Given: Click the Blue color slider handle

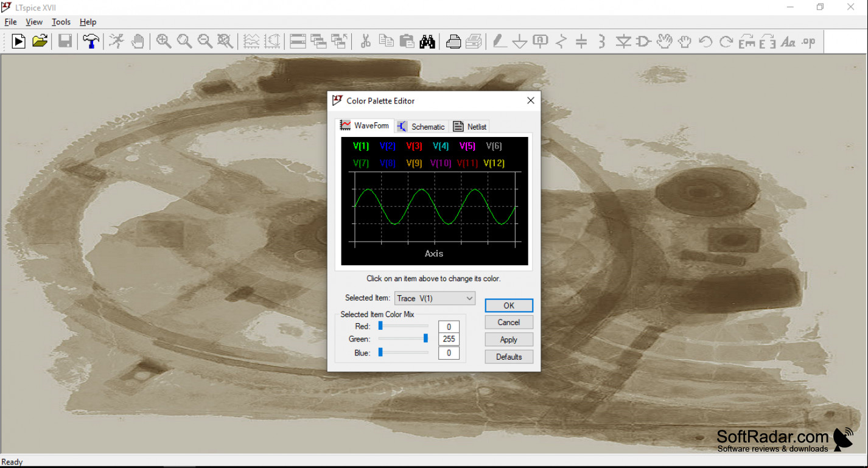Looking at the screenshot, I should tap(380, 352).
